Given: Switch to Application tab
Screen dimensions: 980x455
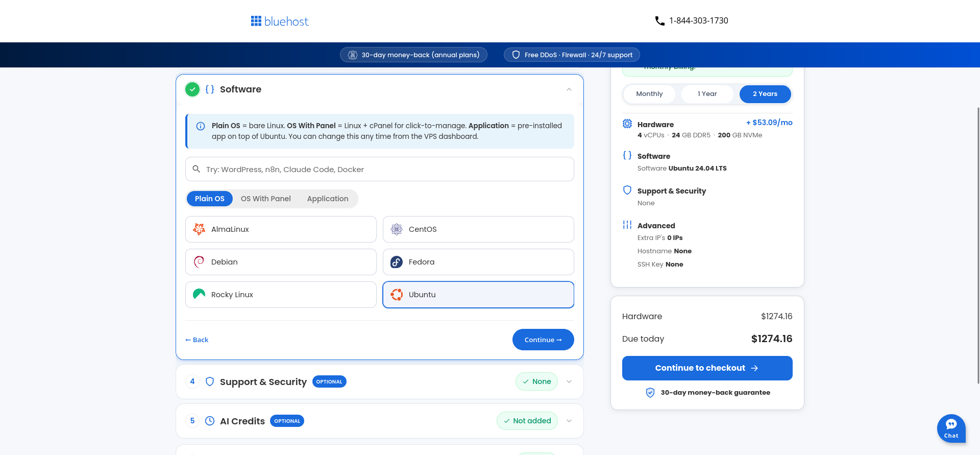Looking at the screenshot, I should pos(328,199).
